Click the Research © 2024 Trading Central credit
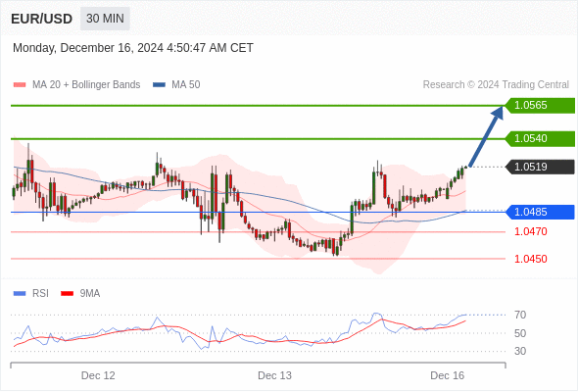This screenshot has height=392, width=578. [496, 85]
